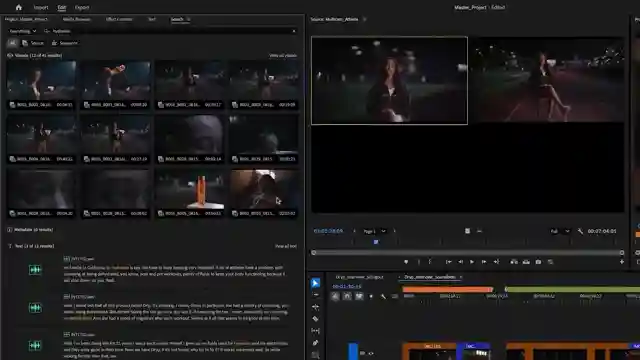Viewport: 640px width, 360px height.
Task: Filter results by Source
Action: point(33,43)
